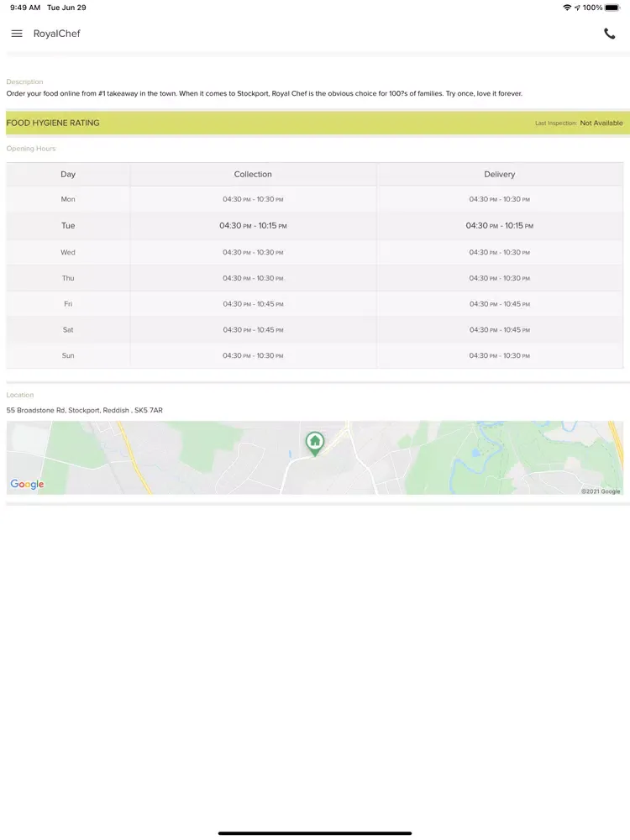Click the Delivery column header
This screenshot has width=630, height=840.
click(499, 174)
